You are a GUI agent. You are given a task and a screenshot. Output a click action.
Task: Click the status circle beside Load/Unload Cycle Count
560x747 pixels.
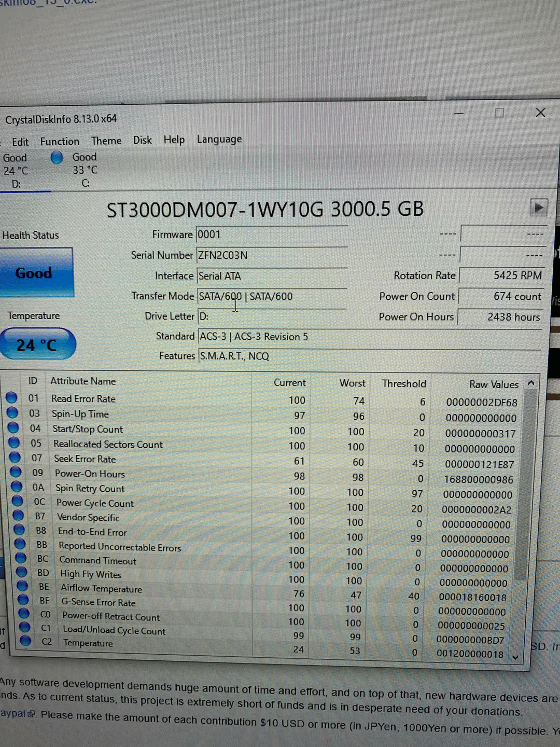pos(25,627)
